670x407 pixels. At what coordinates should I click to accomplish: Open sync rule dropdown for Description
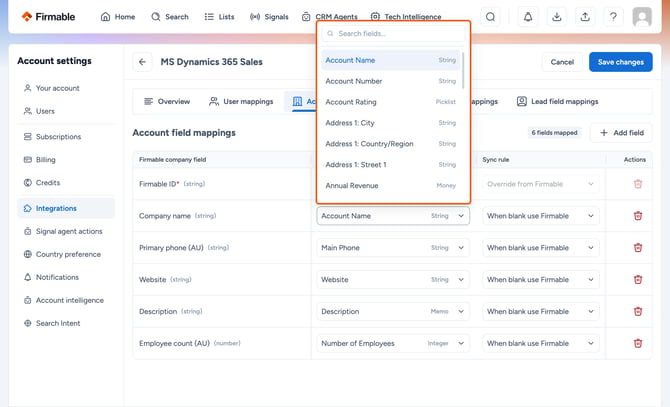click(541, 312)
